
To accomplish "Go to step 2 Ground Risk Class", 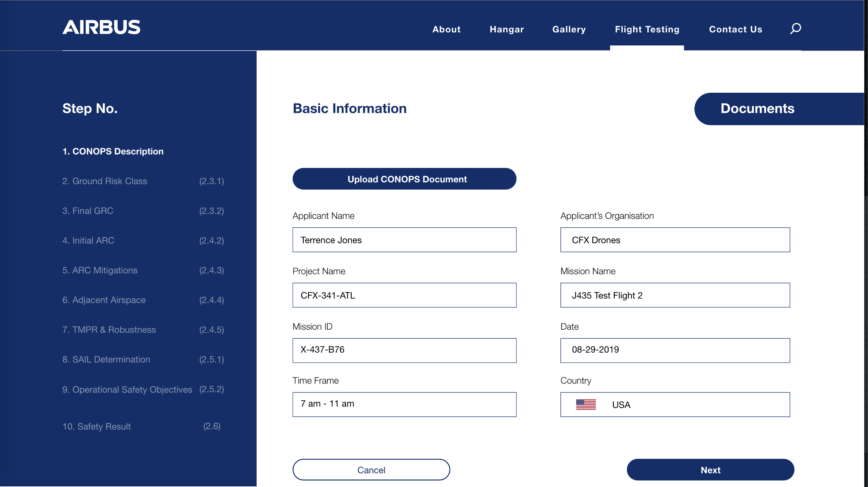I will tap(105, 181).
